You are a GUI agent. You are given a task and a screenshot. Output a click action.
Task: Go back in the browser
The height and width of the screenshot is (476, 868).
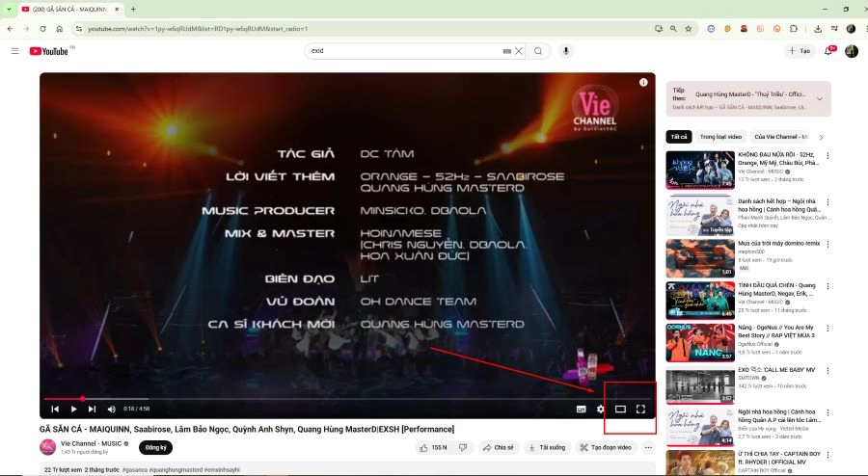tap(10, 29)
